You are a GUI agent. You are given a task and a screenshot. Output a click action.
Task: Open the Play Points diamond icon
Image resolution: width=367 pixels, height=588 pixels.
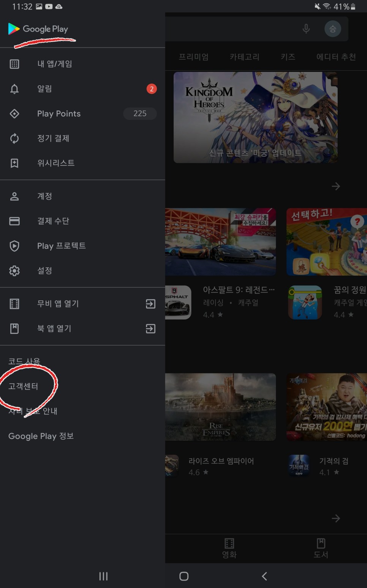tap(14, 113)
